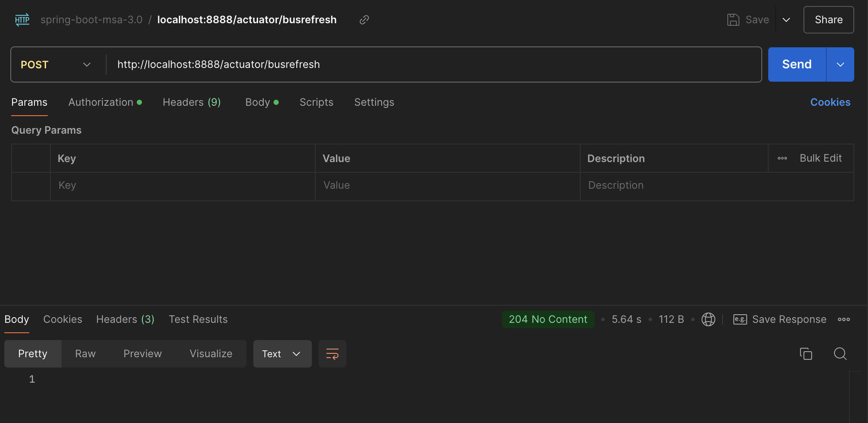
Task: Switch to the Visualize view
Action: tap(211, 354)
